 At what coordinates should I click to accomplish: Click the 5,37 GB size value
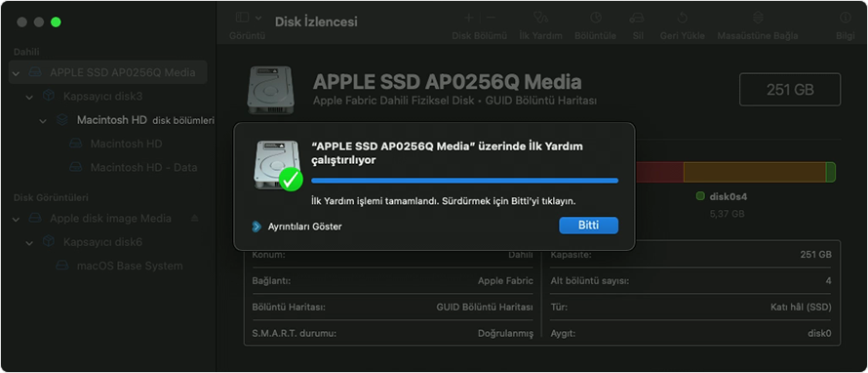(x=727, y=214)
